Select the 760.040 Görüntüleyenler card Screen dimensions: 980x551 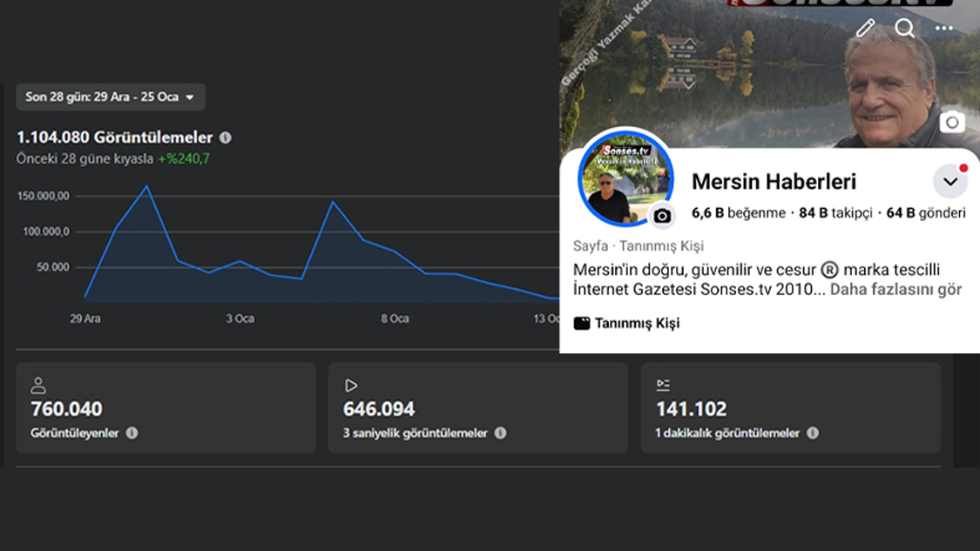click(166, 407)
